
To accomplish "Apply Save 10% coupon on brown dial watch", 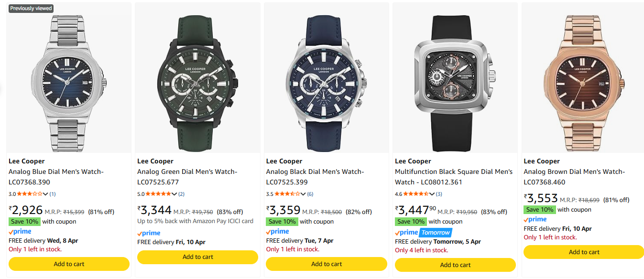I will pos(539,209).
